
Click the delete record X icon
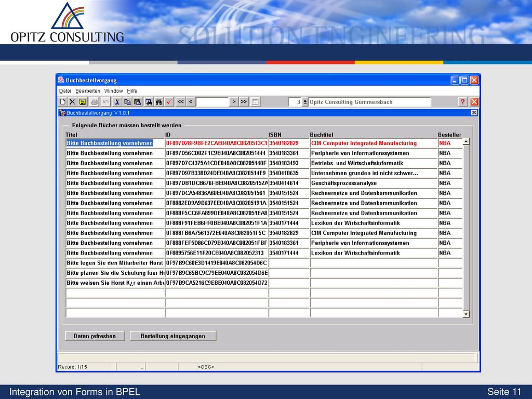pos(72,102)
